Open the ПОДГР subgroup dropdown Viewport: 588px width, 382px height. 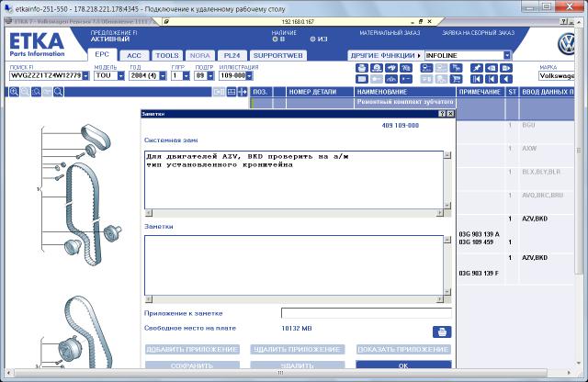(210, 75)
